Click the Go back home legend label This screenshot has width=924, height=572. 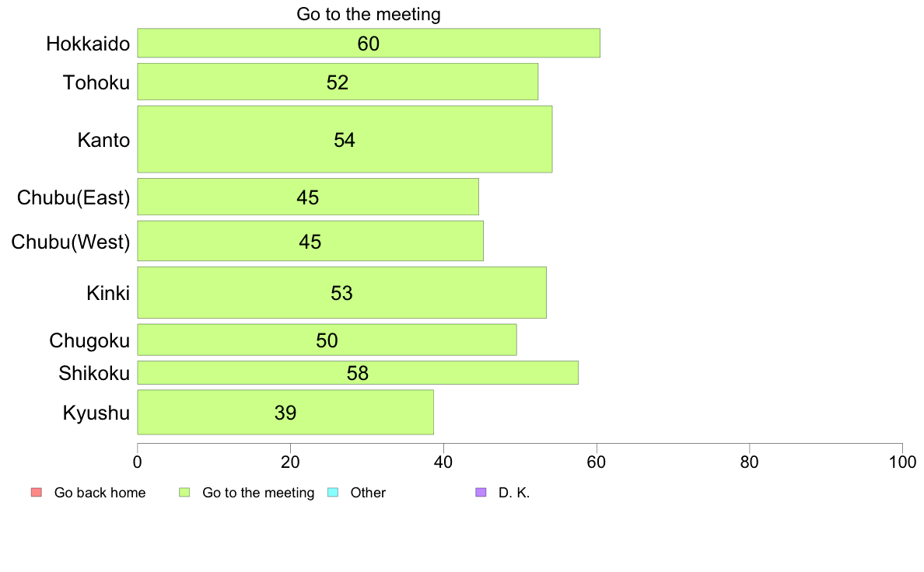(100, 493)
